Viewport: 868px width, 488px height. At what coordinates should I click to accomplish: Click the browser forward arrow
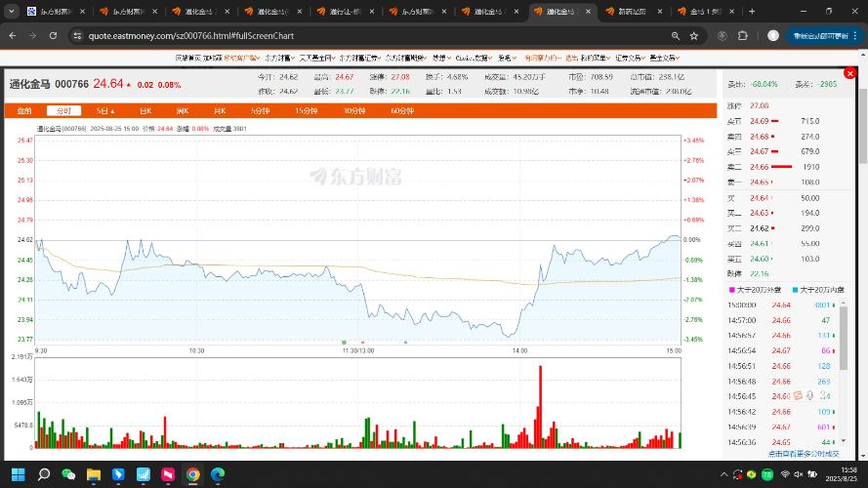tap(32, 35)
